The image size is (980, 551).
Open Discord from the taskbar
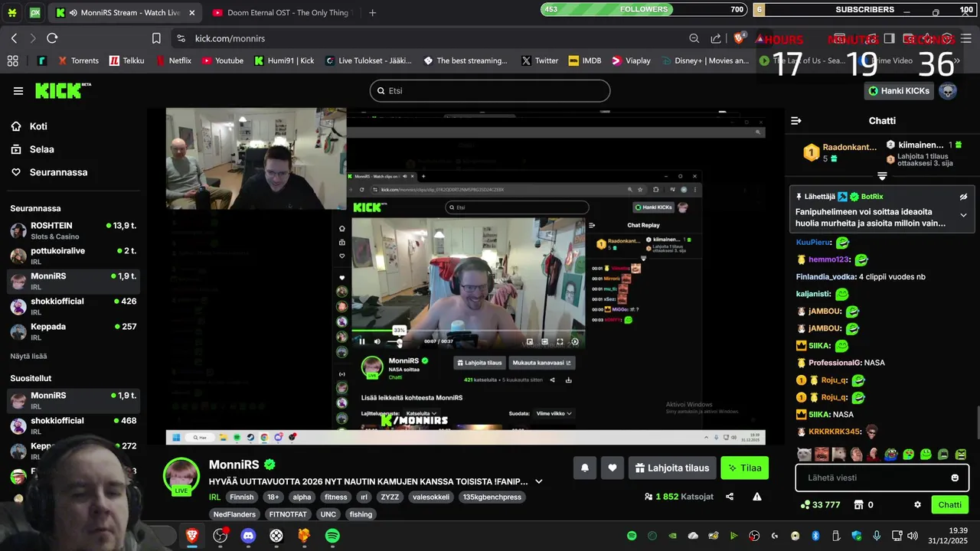tap(248, 536)
